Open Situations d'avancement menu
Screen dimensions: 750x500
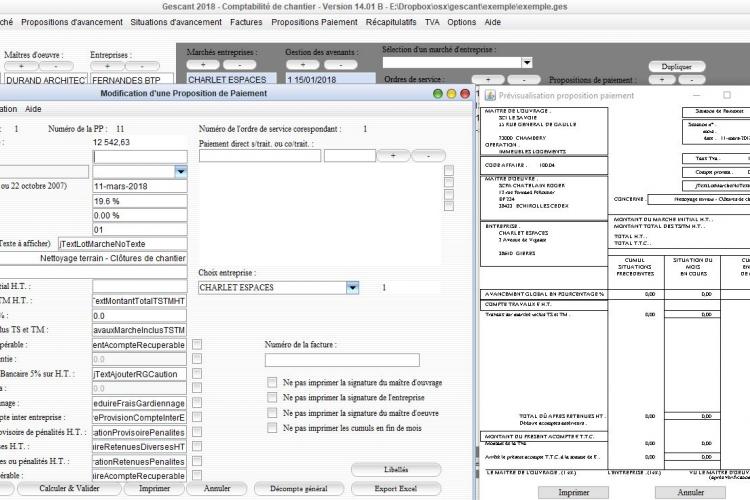point(176,22)
